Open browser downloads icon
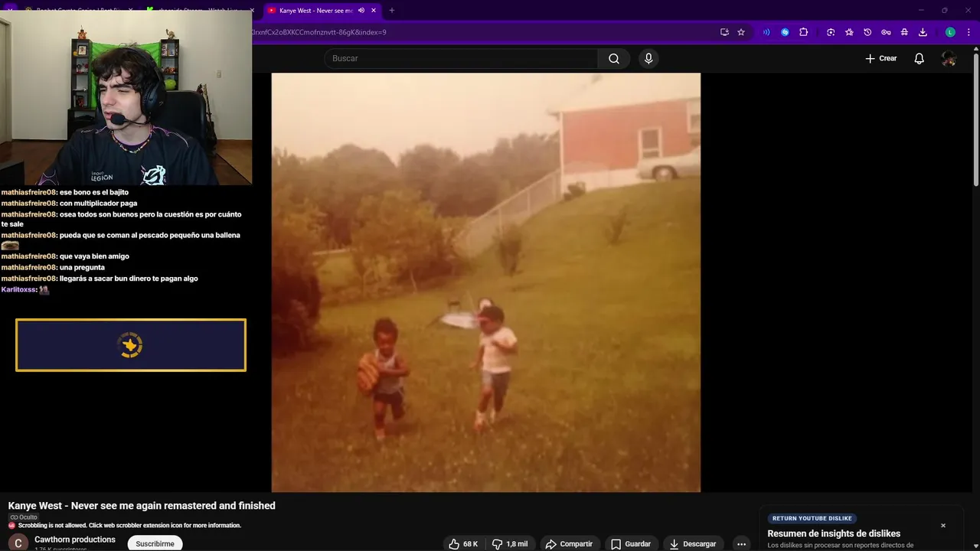Image resolution: width=980 pixels, height=551 pixels. (923, 32)
